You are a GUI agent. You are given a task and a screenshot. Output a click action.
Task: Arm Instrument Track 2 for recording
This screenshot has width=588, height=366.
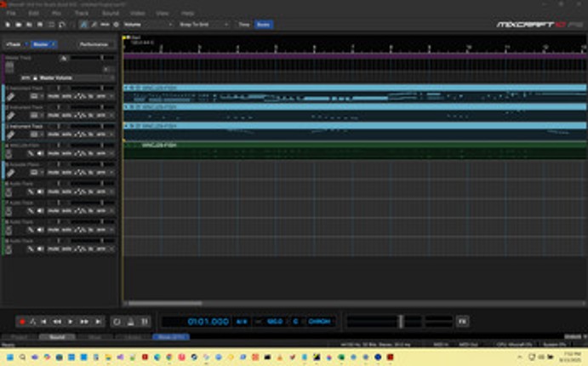[101, 116]
